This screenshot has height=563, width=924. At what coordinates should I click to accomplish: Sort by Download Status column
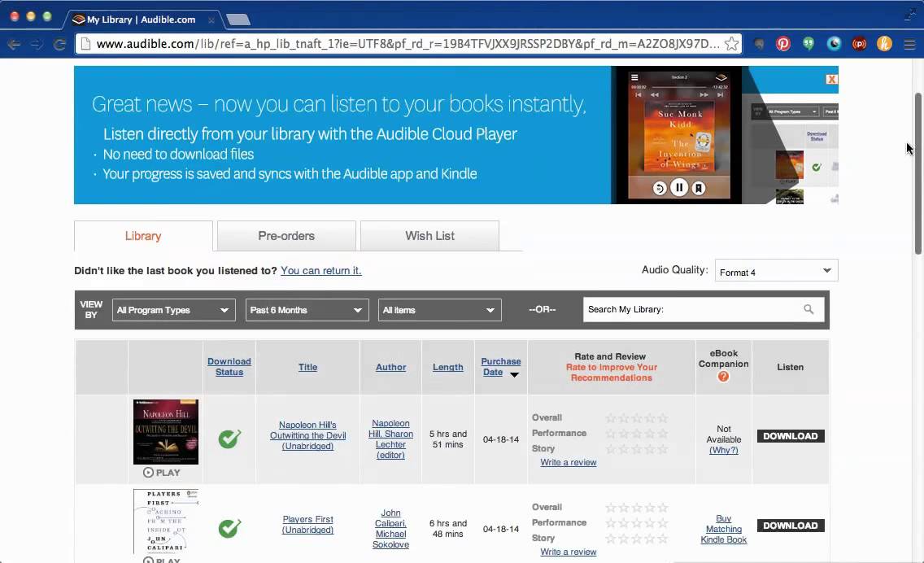[229, 367]
